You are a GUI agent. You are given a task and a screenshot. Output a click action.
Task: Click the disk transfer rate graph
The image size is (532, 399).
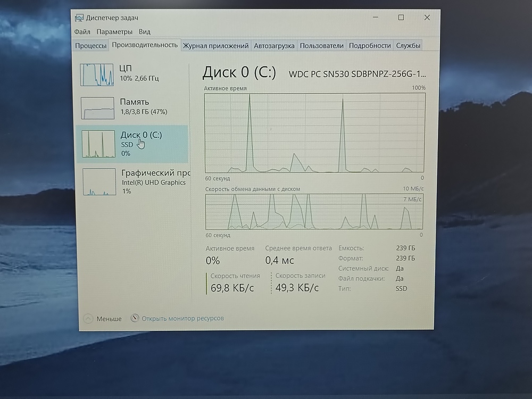[x=314, y=211]
